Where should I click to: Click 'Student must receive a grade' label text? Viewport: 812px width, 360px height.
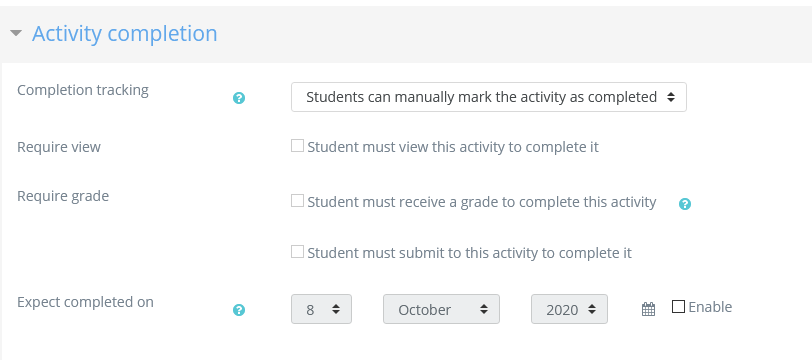pyautogui.click(x=482, y=202)
